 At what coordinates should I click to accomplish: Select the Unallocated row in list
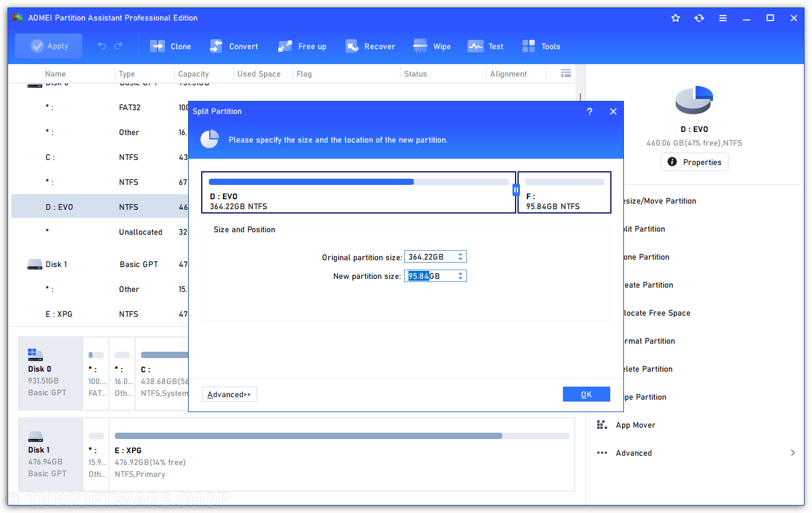pos(100,232)
